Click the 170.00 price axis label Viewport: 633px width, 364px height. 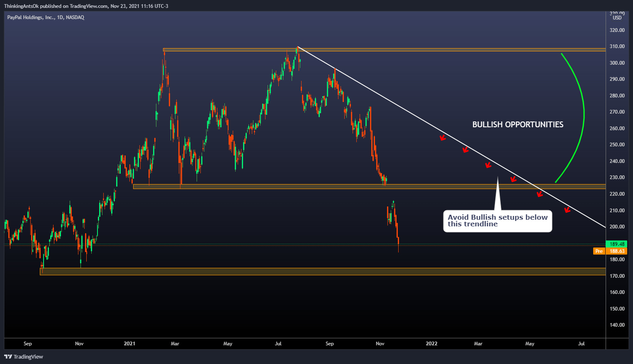pyautogui.click(x=617, y=276)
